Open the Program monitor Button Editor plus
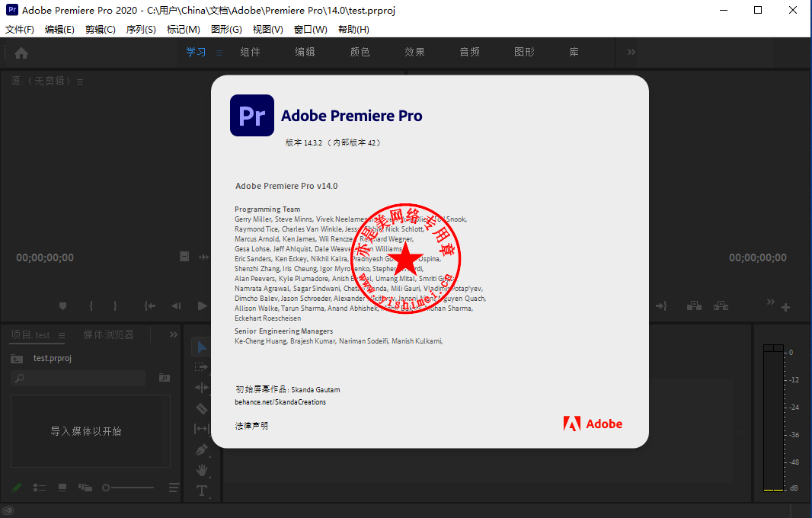This screenshot has width=812, height=518. click(785, 308)
